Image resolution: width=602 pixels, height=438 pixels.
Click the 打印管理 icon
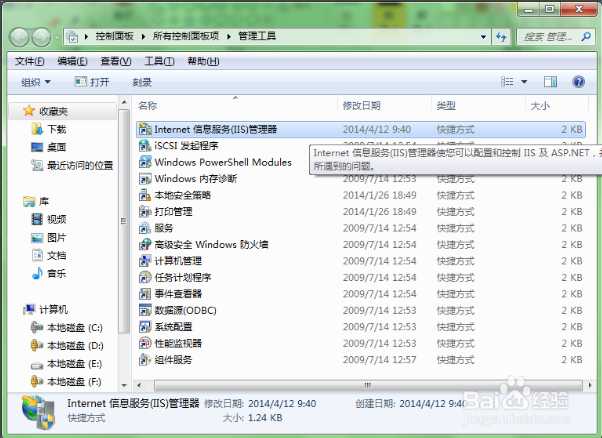[145, 212]
